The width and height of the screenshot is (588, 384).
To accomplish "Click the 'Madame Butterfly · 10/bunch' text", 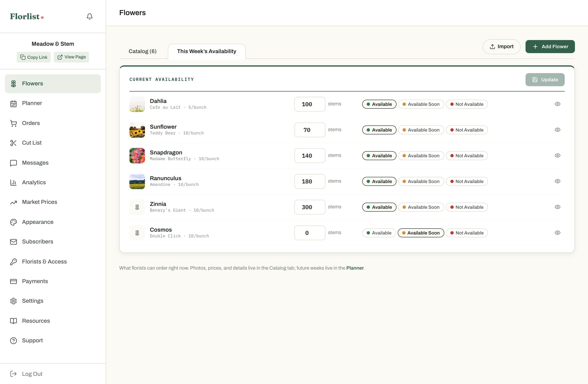I will coord(184,159).
